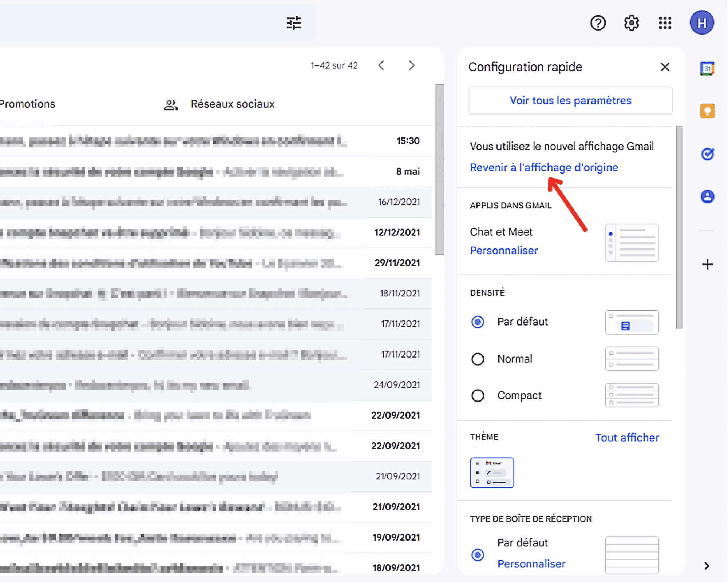Click the Settings gear icon
728x582 pixels.
pos(632,23)
